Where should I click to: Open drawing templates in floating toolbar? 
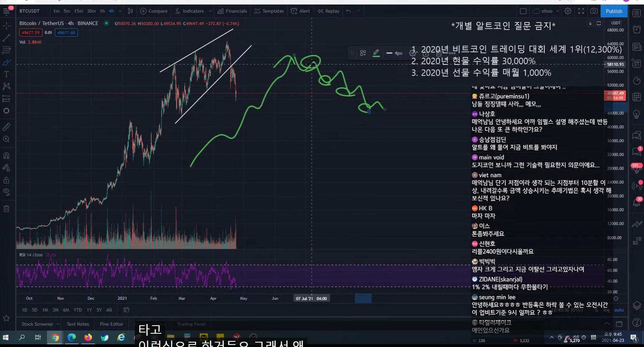[363, 53]
